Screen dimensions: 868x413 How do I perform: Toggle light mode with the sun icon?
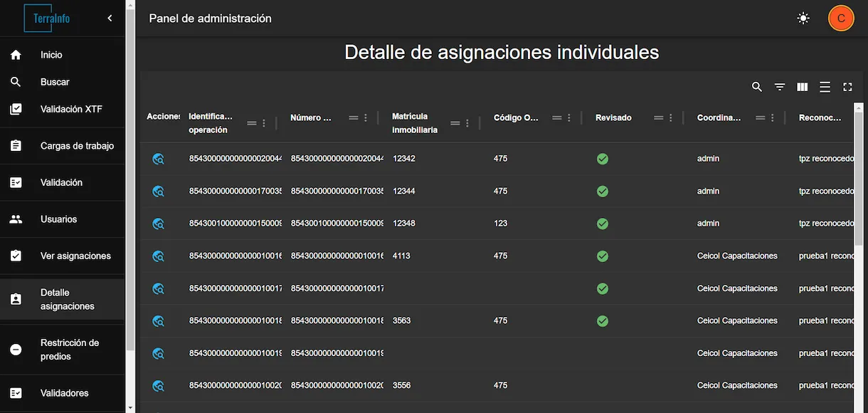pyautogui.click(x=803, y=18)
